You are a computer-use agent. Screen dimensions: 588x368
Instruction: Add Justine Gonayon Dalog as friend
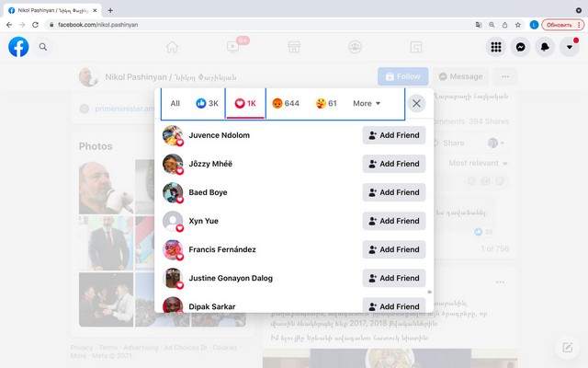pos(394,278)
